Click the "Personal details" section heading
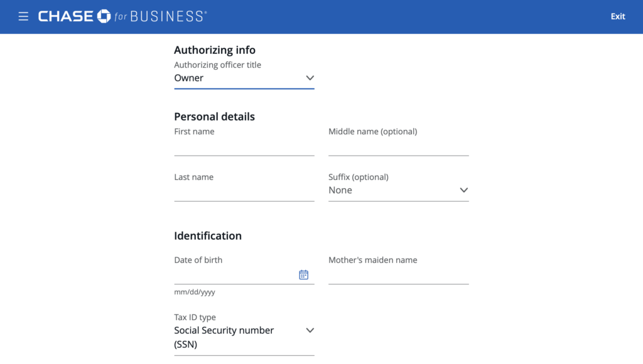Screen dimensions: 643x364 pos(214,117)
